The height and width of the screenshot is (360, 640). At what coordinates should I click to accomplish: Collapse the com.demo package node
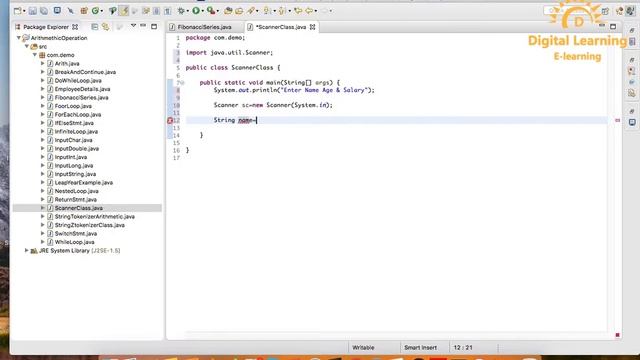tap(35, 55)
